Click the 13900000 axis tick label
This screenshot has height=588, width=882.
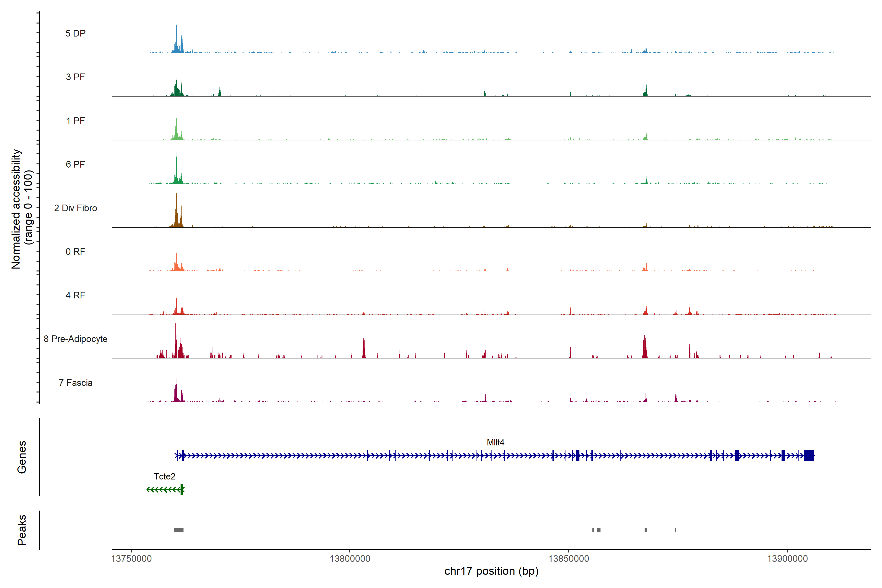point(787,559)
